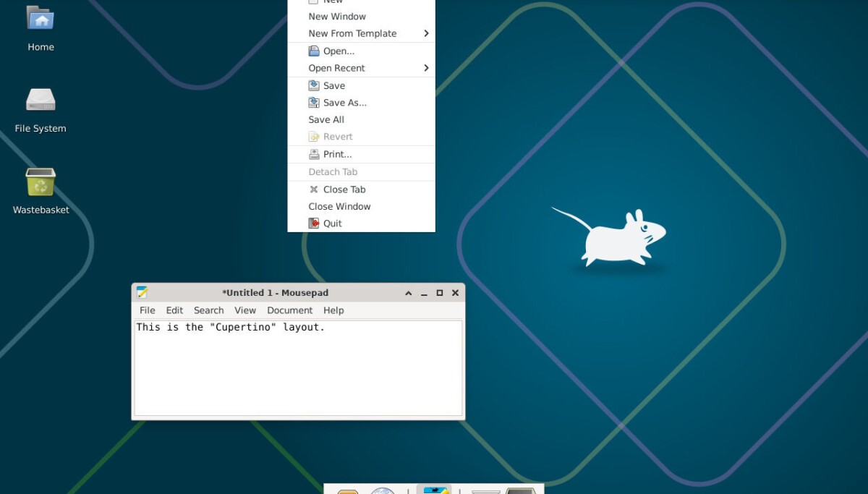This screenshot has width=868, height=494.
Task: Click the globe web browser dock icon
Action: tap(383, 490)
